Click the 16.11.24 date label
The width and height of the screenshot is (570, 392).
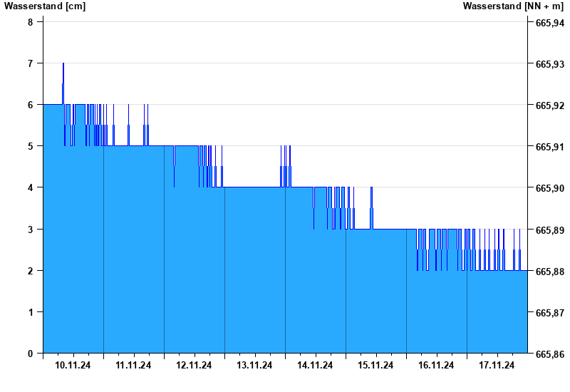[436, 366]
